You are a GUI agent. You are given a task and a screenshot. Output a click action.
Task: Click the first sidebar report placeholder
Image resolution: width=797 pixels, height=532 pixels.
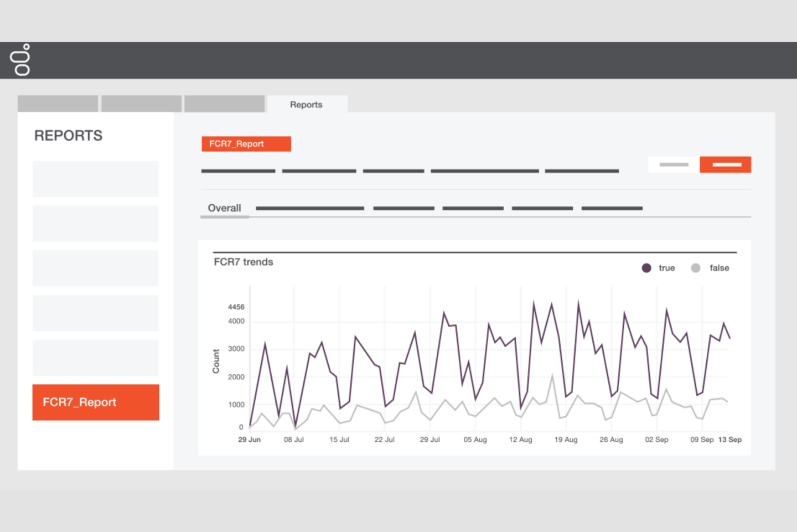click(x=95, y=179)
